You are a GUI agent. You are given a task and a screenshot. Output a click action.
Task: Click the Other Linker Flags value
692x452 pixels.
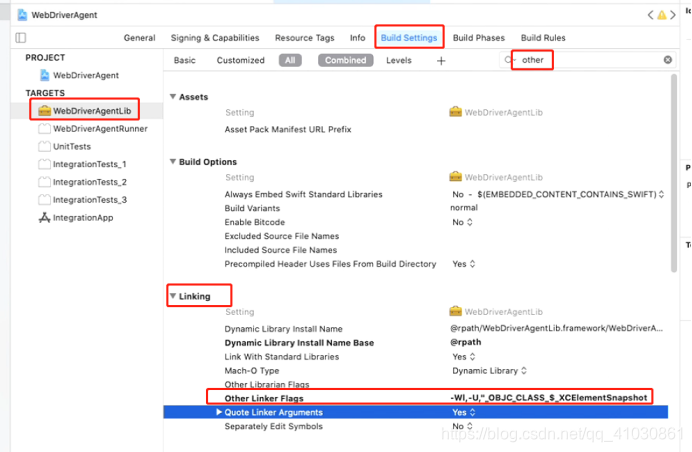[x=549, y=398]
